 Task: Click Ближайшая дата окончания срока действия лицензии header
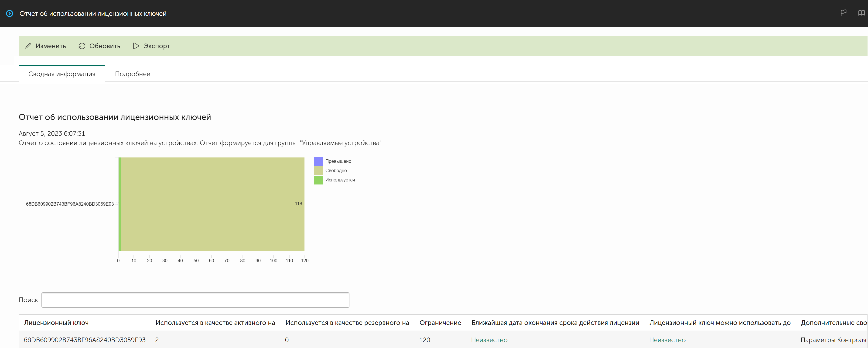point(555,323)
